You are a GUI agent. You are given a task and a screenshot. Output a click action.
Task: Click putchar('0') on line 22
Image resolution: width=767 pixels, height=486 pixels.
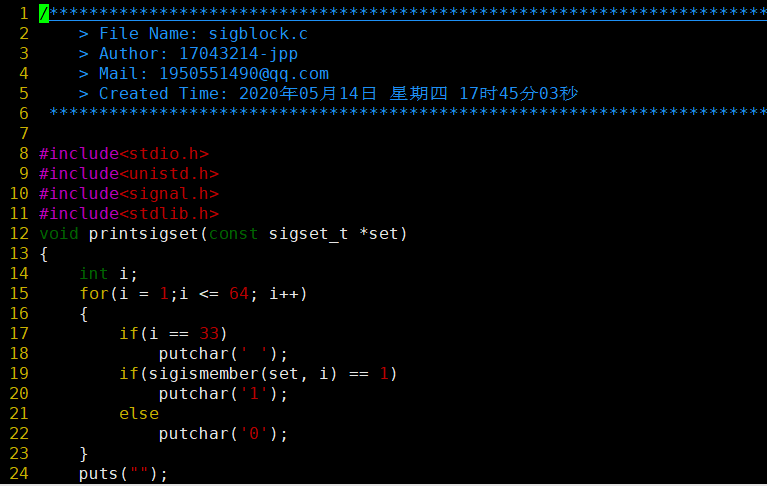point(224,434)
